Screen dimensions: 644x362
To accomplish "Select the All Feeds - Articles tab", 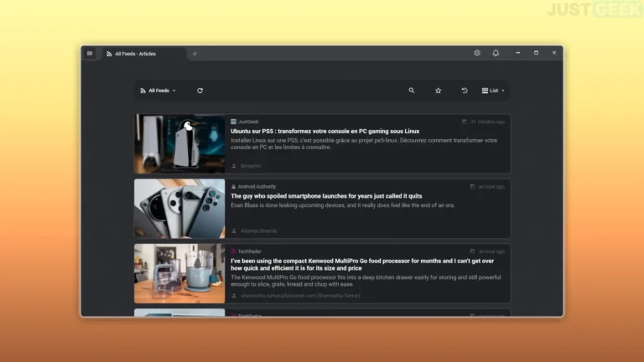I will [x=143, y=54].
